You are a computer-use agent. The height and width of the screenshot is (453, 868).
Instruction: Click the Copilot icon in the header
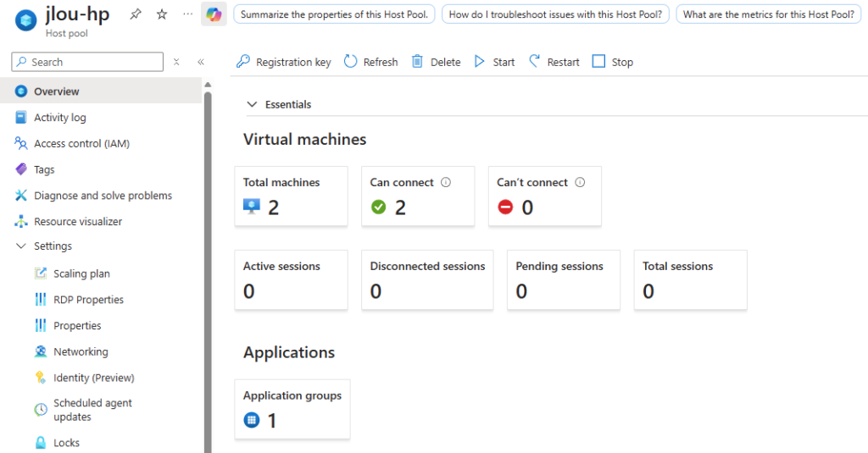pos(214,14)
